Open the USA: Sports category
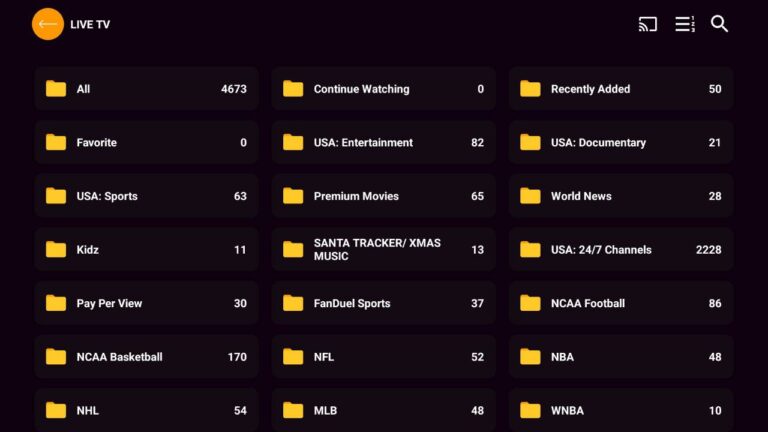This screenshot has height=432, width=768. click(x=146, y=196)
